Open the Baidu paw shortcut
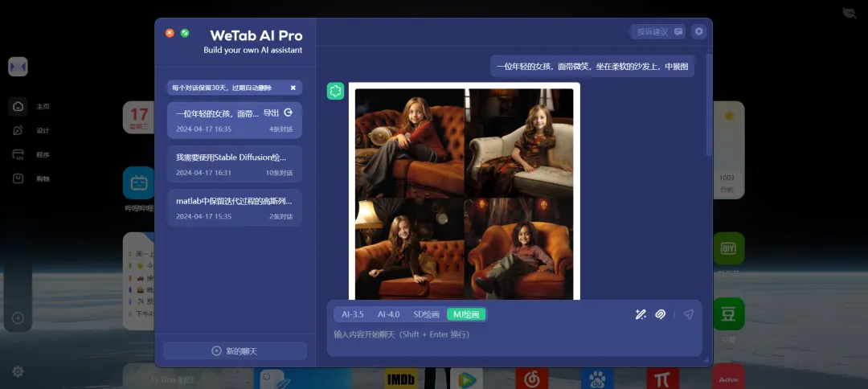Viewport: 868px width, 389px height. [x=597, y=379]
